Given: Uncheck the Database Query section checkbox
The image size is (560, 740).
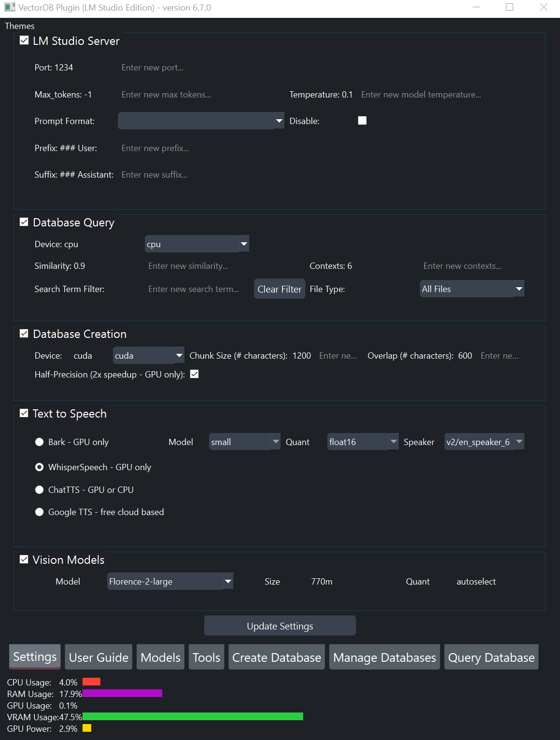Looking at the screenshot, I should (x=24, y=222).
